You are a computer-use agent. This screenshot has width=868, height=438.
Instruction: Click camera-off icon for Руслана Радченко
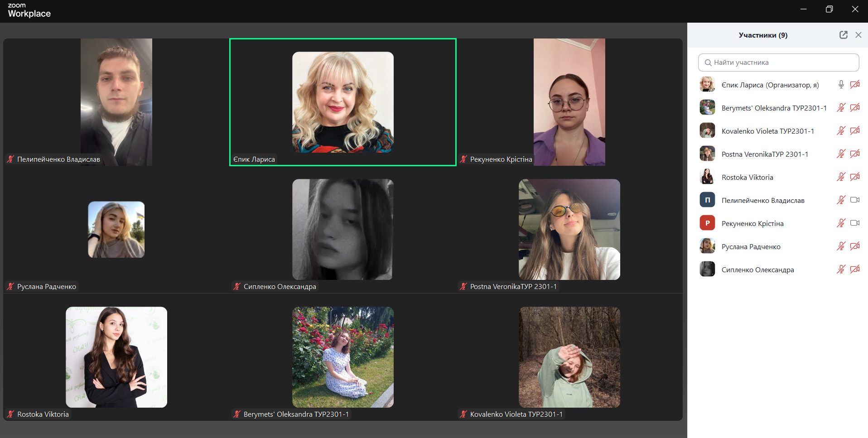pos(855,246)
